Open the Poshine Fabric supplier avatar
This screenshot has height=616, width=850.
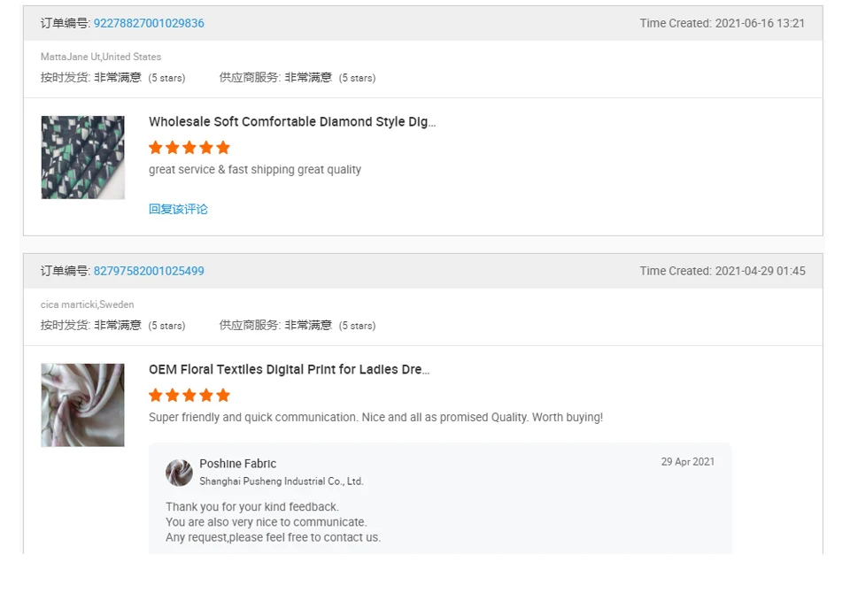tap(179, 473)
